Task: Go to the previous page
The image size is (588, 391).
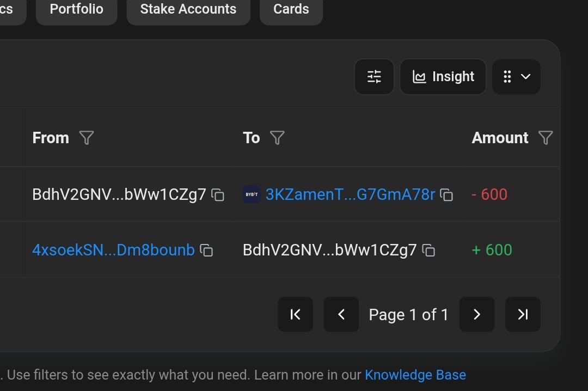Action: click(341, 314)
